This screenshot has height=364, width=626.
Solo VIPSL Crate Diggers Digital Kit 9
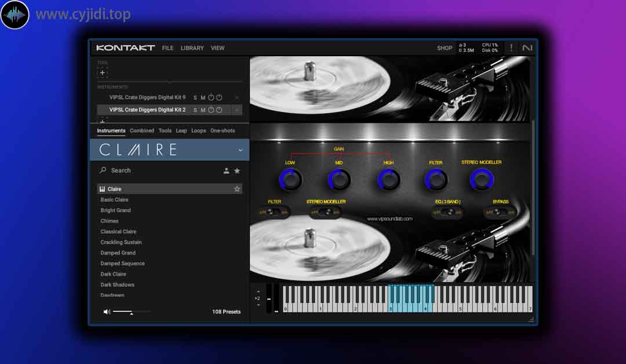[195, 98]
